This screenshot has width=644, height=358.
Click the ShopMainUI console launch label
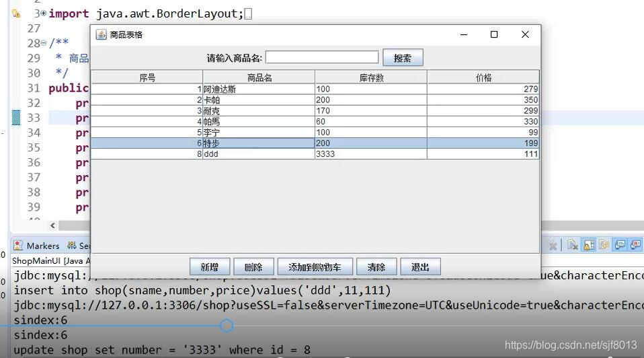(x=51, y=260)
